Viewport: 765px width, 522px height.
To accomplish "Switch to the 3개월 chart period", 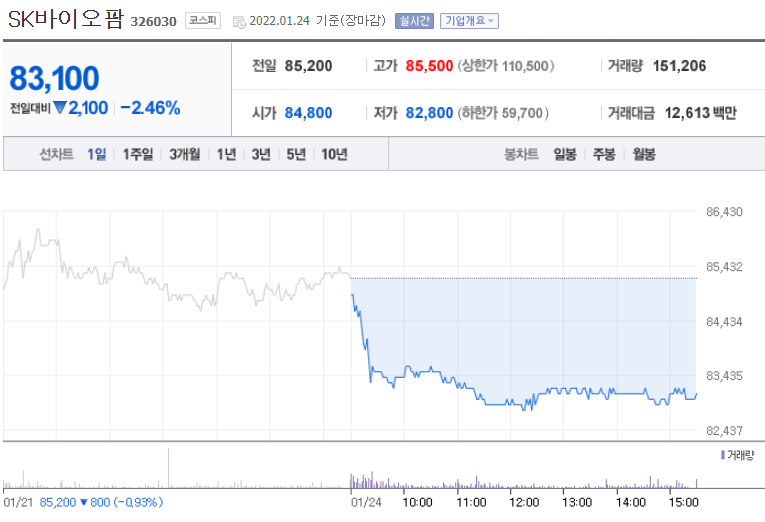I will point(184,154).
